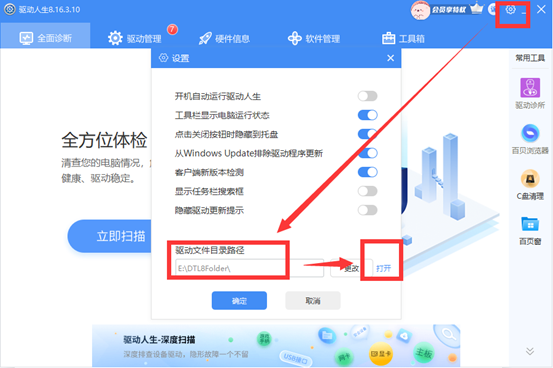The image size is (553, 368).
Task: Turn off 工具栏显示电脑运行状态 toggle
Action: (x=367, y=115)
